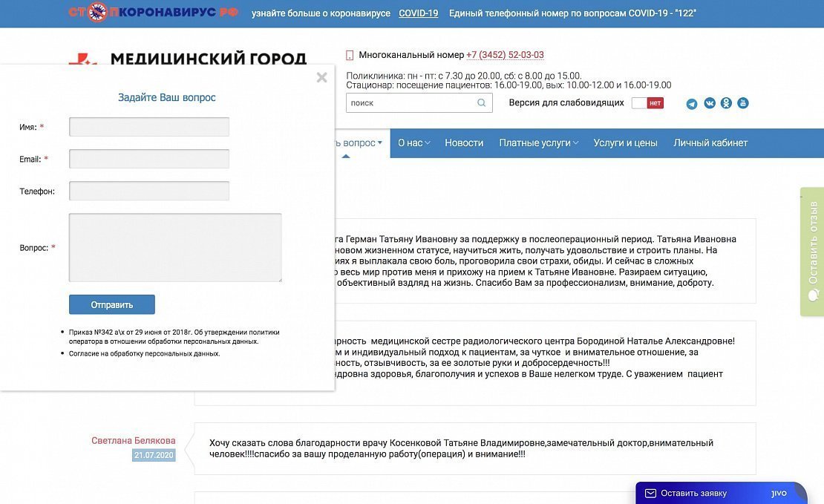This screenshot has height=504, width=824.
Task: Toggle the visually impaired version switch
Action: 647,103
